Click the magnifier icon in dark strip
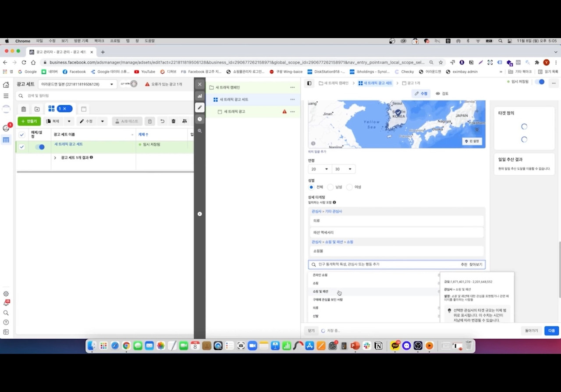561x392 pixels. (199, 131)
